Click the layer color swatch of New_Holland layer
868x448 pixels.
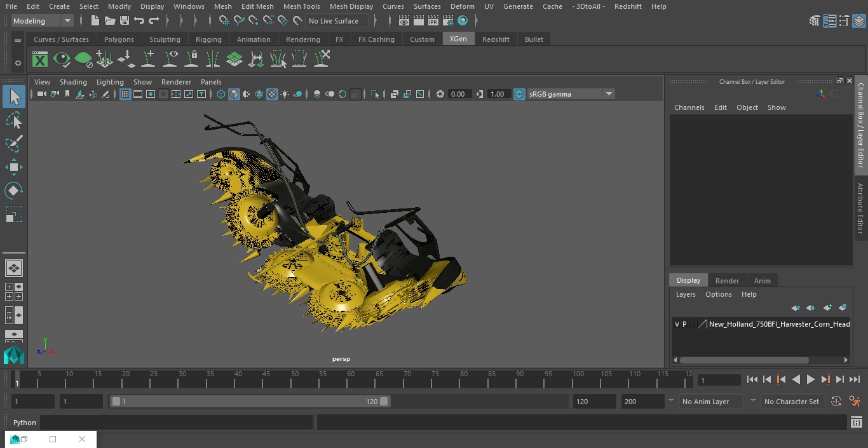702,324
